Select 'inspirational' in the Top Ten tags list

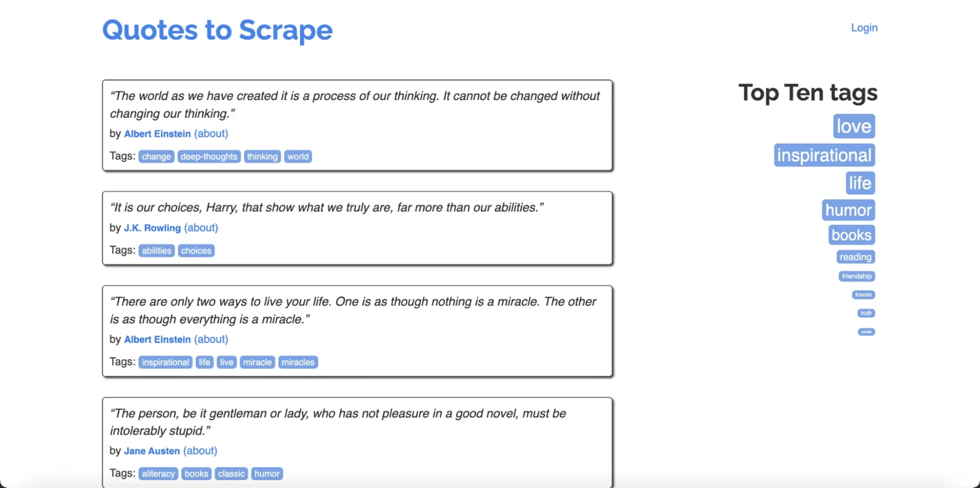[824, 156]
